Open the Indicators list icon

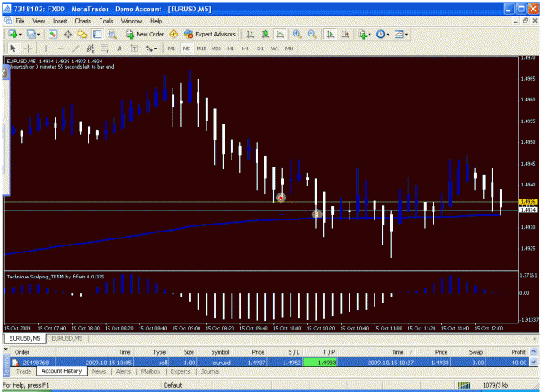(362, 34)
